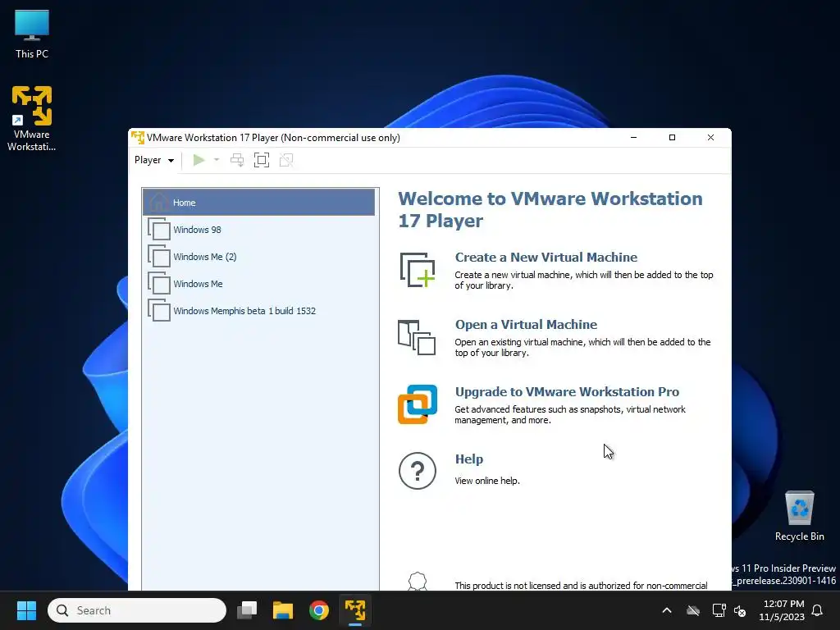Open the Windows Start menu
Viewport: 840px width, 630px height.
tap(26, 610)
